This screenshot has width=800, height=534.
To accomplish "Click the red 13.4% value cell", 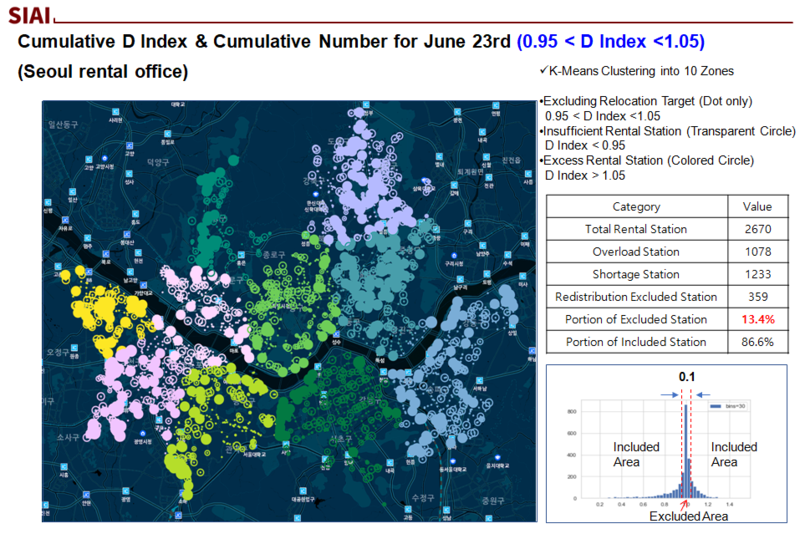I will 757,319.
